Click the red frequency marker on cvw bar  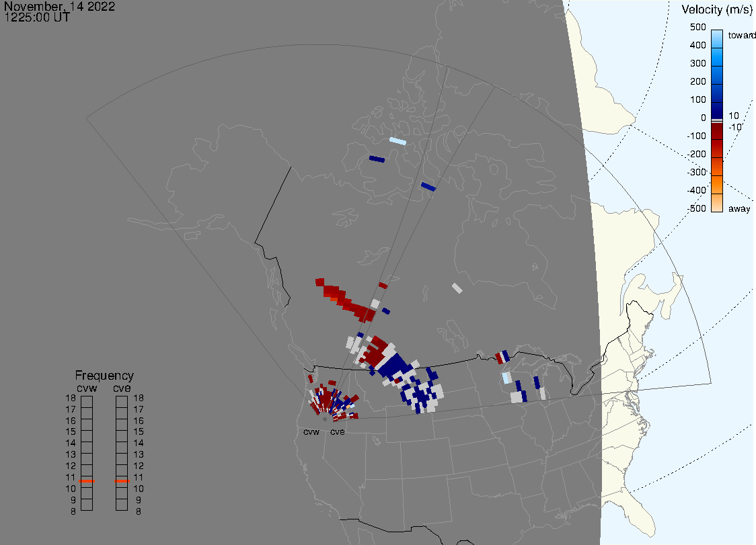87,481
